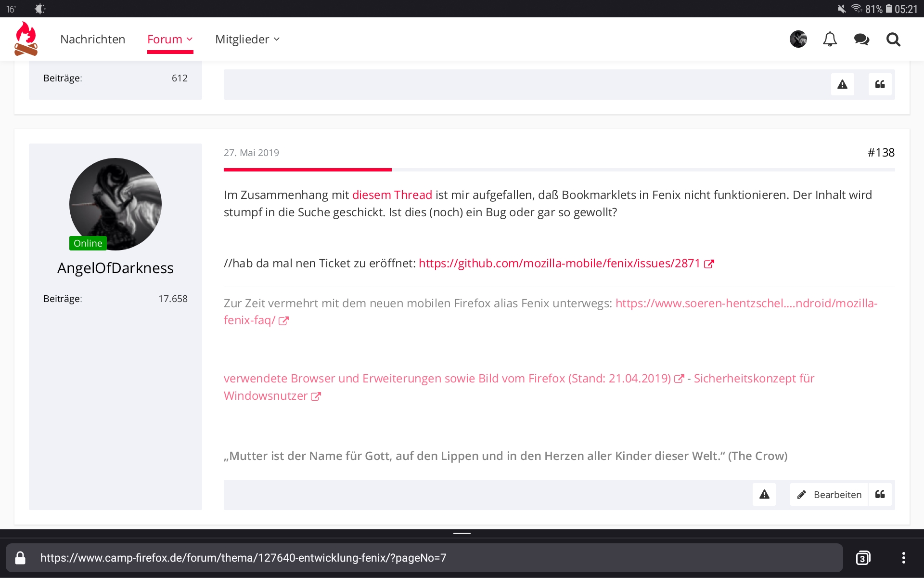Tap the URL address bar
This screenshot has width=924, height=578.
423,558
